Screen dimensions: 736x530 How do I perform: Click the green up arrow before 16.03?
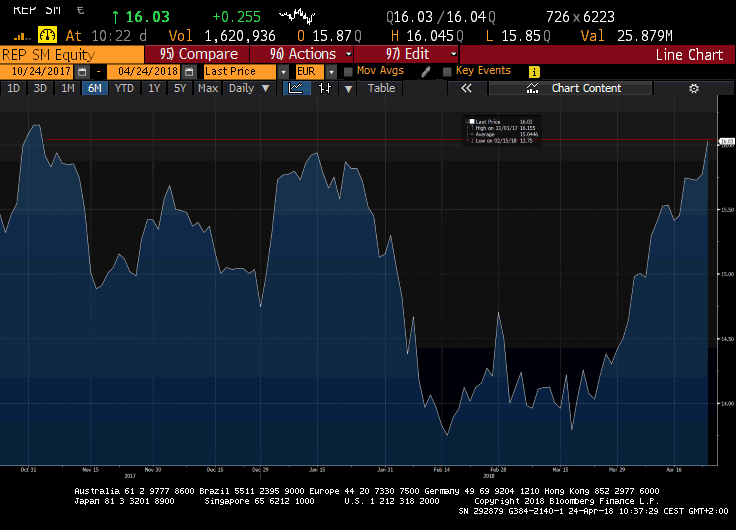tap(115, 18)
